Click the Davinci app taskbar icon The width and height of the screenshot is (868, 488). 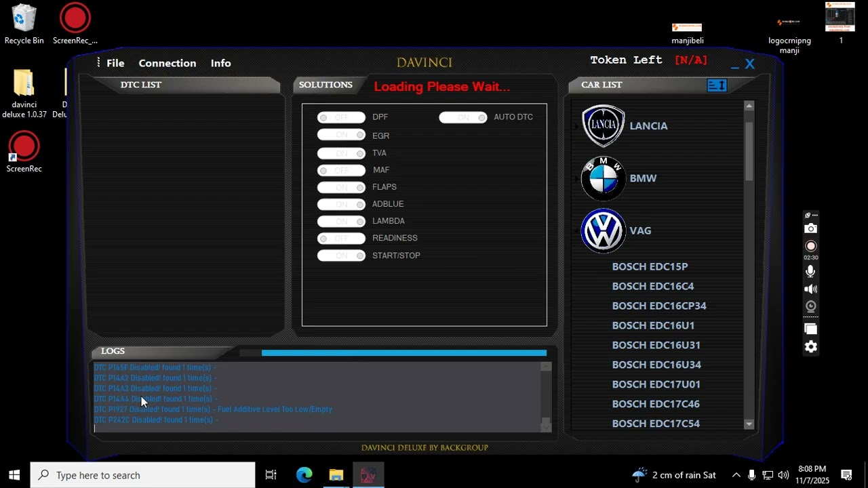pyautogui.click(x=368, y=475)
